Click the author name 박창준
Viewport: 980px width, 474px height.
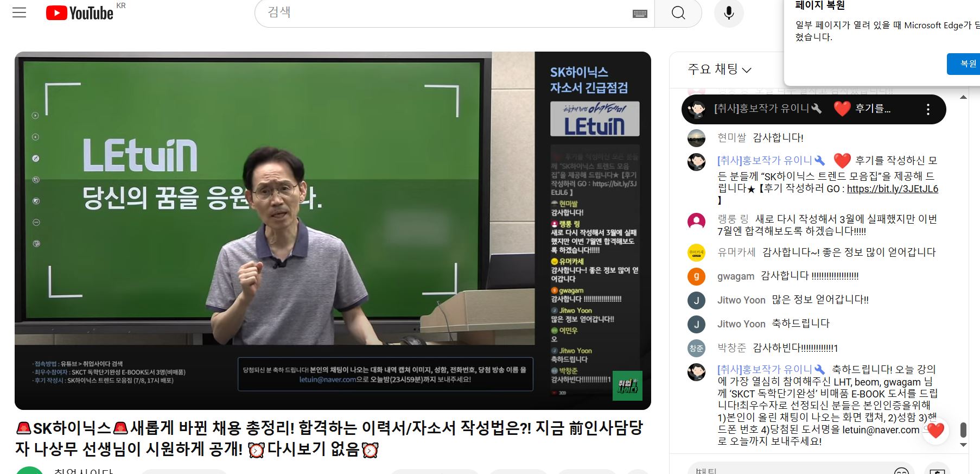click(731, 348)
